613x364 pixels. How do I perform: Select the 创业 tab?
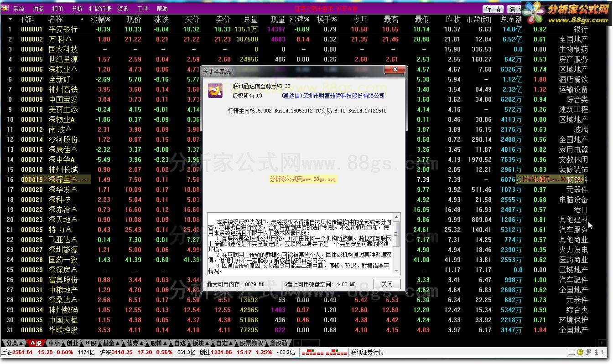[x=72, y=343]
